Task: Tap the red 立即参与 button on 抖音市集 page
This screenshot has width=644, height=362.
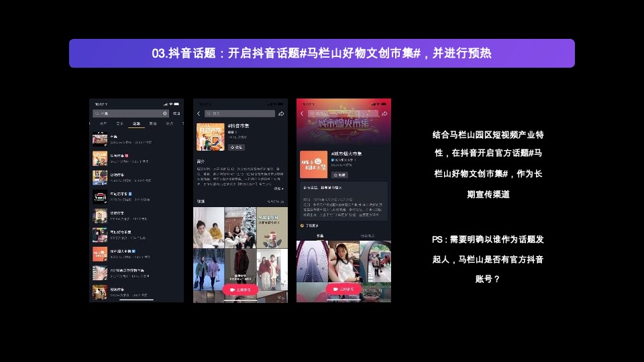Action: click(x=240, y=290)
